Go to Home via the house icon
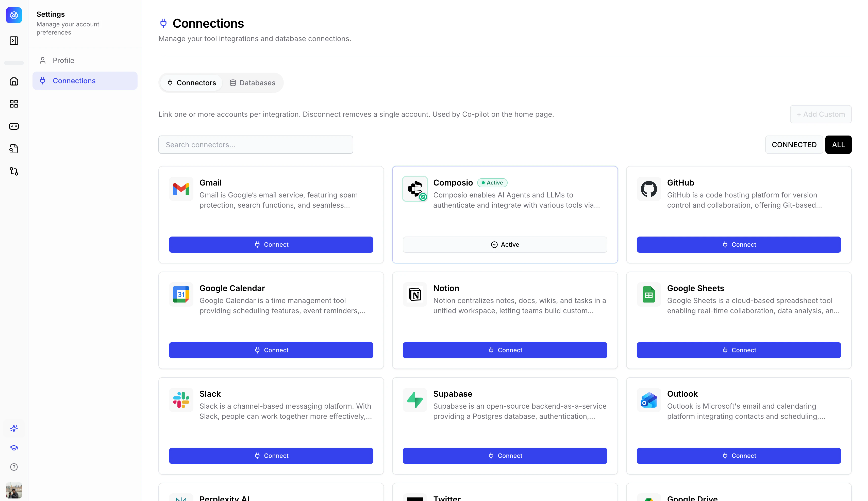This screenshot has width=868, height=501. click(x=14, y=81)
